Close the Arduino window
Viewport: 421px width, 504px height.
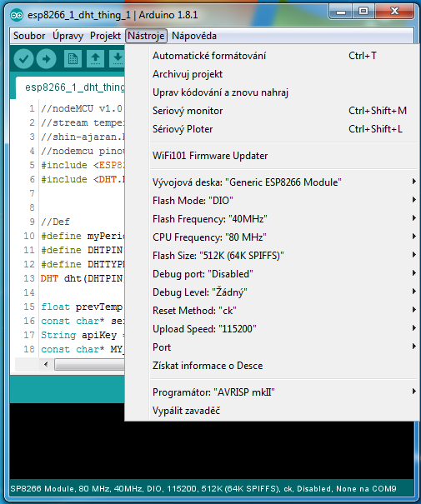394,12
